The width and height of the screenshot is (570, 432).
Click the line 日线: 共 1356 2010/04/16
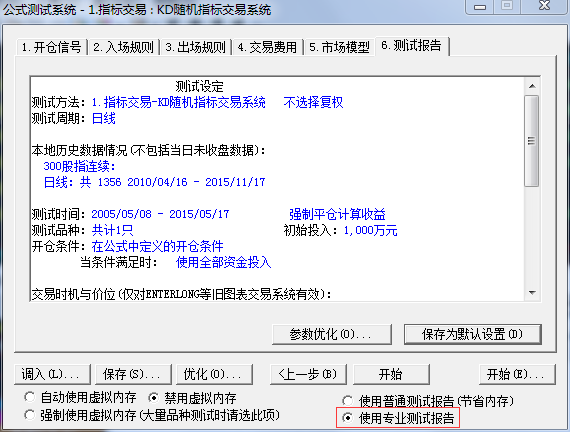point(154,182)
